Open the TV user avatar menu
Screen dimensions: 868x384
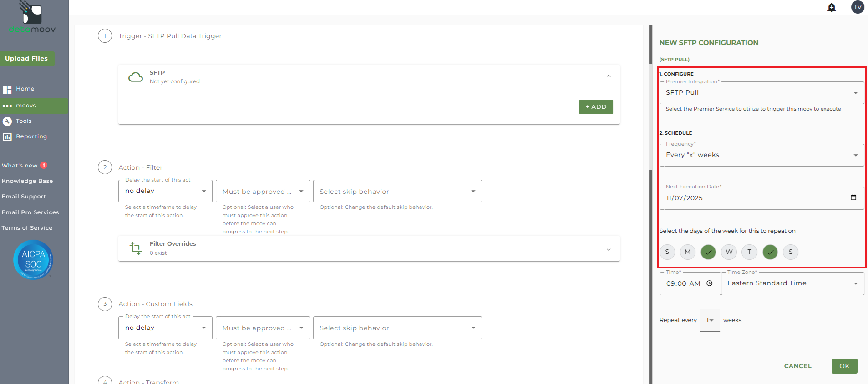pyautogui.click(x=858, y=7)
